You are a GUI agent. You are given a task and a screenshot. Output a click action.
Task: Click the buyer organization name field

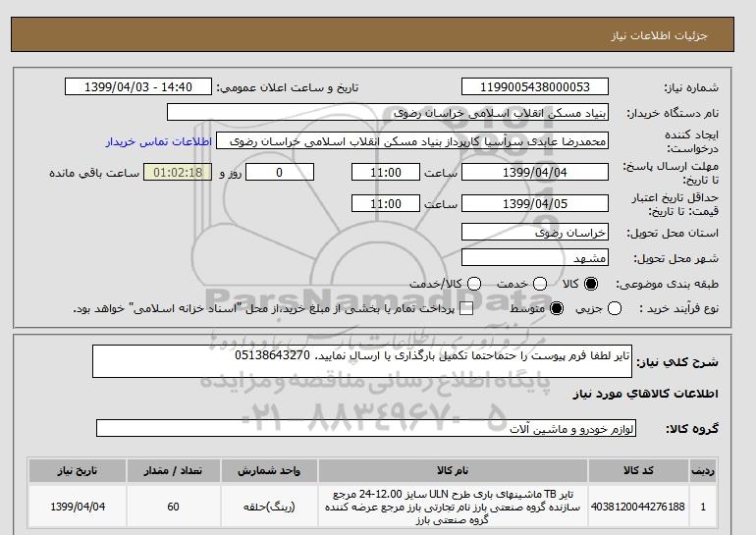[388, 112]
